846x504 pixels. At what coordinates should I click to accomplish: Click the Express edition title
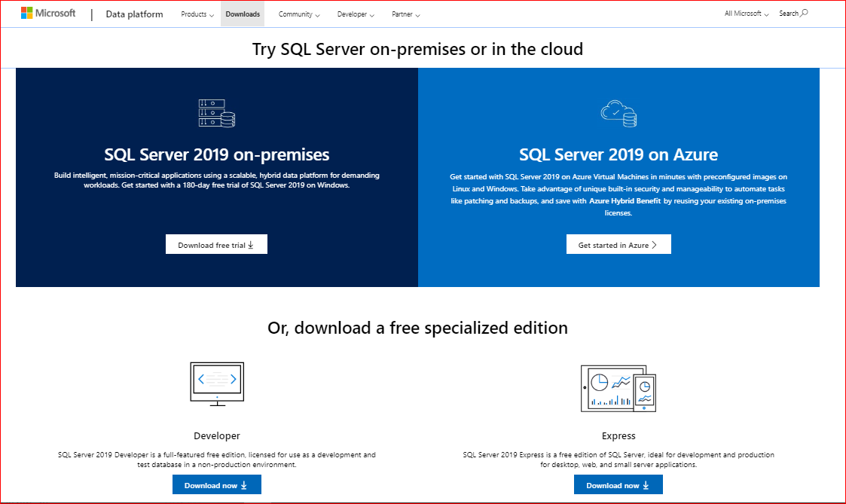618,436
